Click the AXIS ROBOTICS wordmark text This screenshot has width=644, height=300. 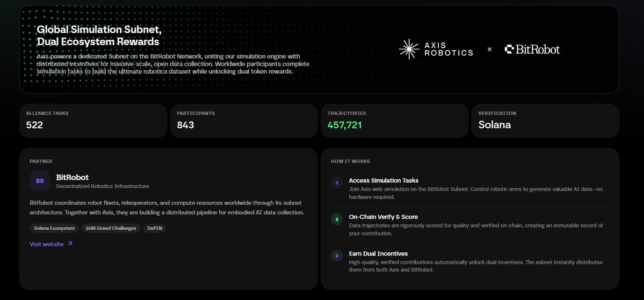point(448,49)
